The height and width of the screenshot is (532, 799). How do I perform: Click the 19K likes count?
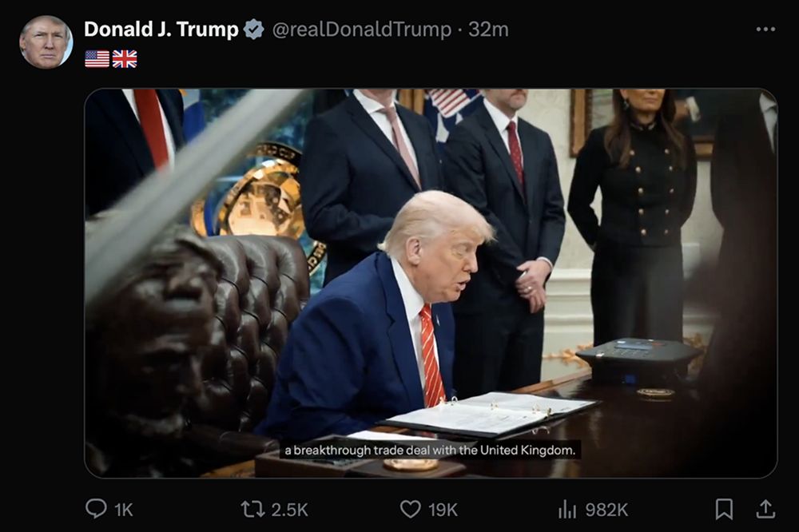[x=443, y=510]
